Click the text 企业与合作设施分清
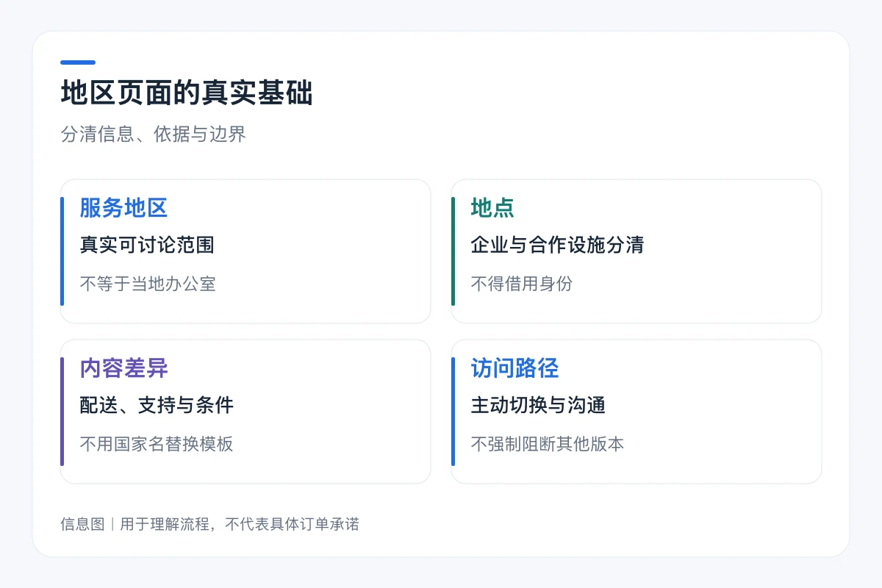 557,245
